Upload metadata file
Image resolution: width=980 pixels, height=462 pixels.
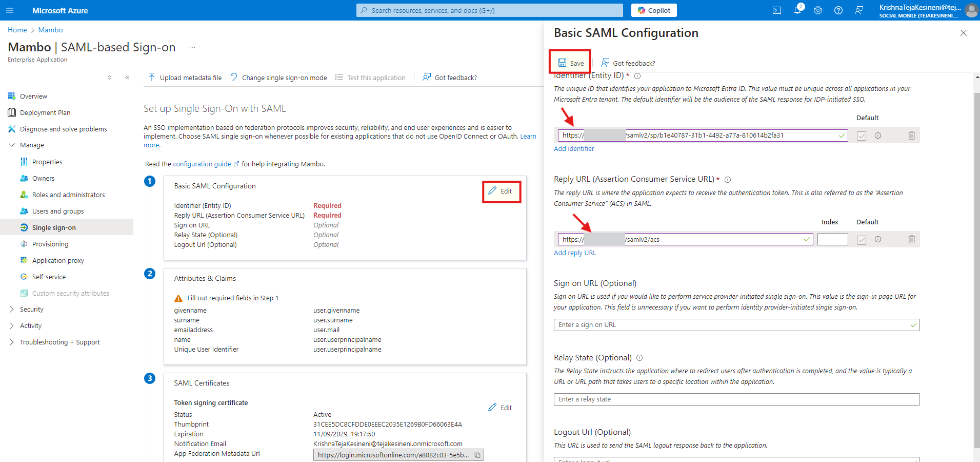[185, 78]
